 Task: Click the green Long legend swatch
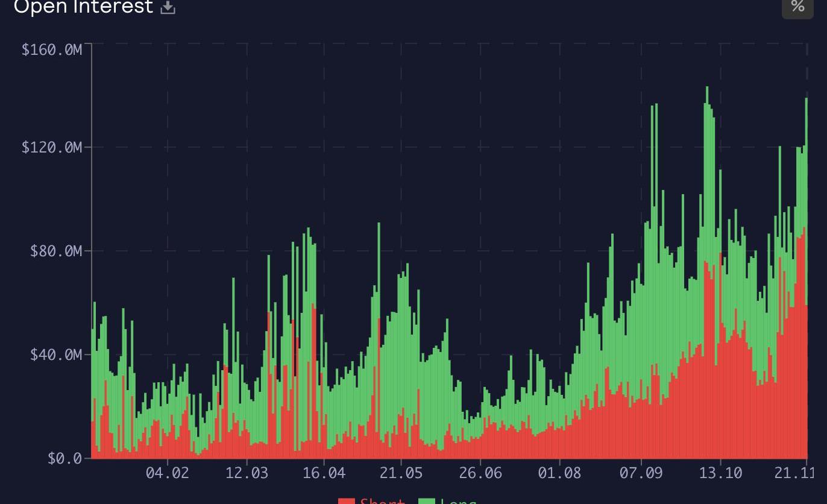click(x=427, y=501)
